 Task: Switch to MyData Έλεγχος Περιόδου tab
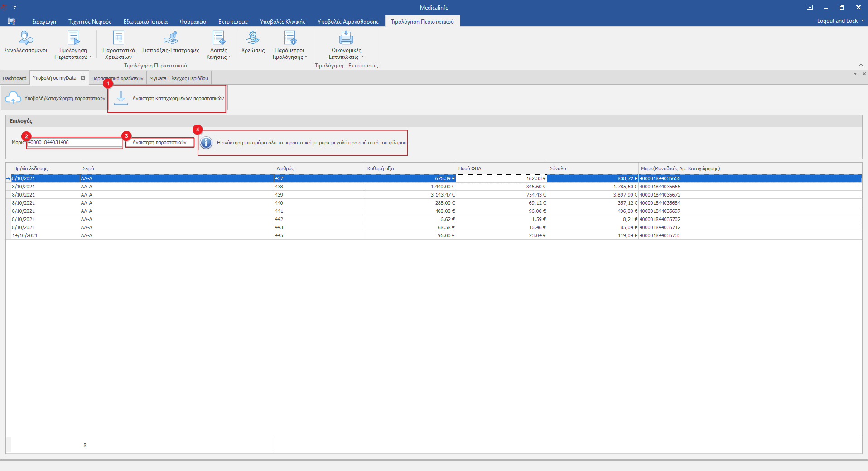(x=178, y=78)
